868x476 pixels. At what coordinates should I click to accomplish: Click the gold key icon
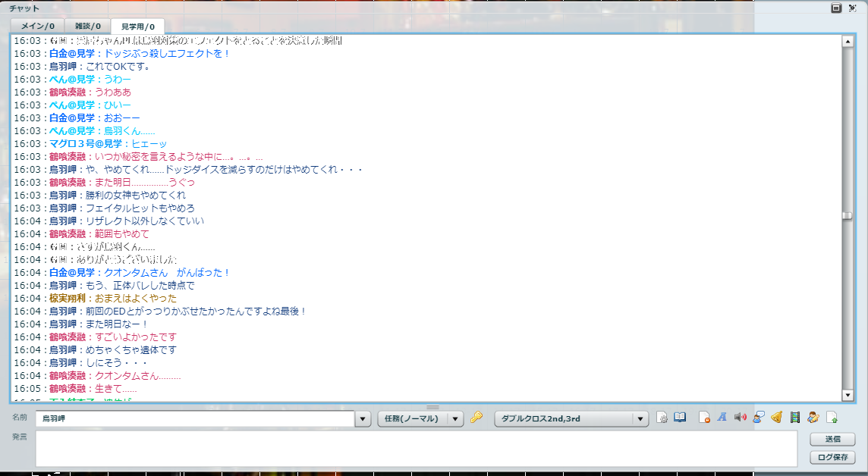pyautogui.click(x=476, y=418)
